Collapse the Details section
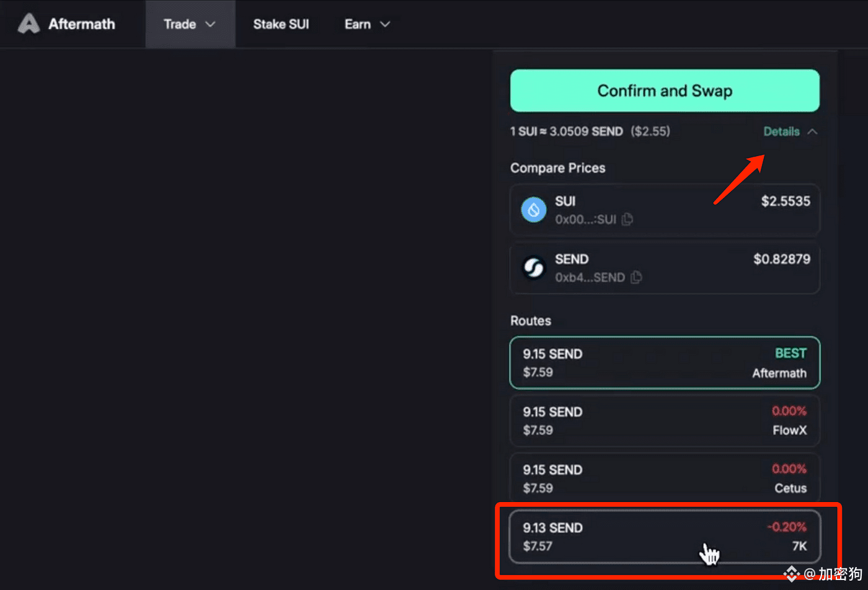868x590 pixels. click(x=790, y=131)
